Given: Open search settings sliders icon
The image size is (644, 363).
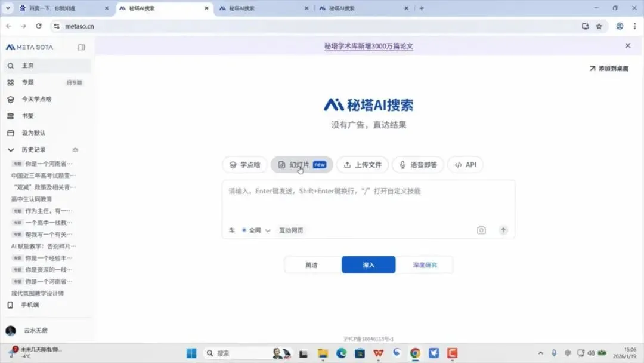Looking at the screenshot, I should pyautogui.click(x=232, y=230).
